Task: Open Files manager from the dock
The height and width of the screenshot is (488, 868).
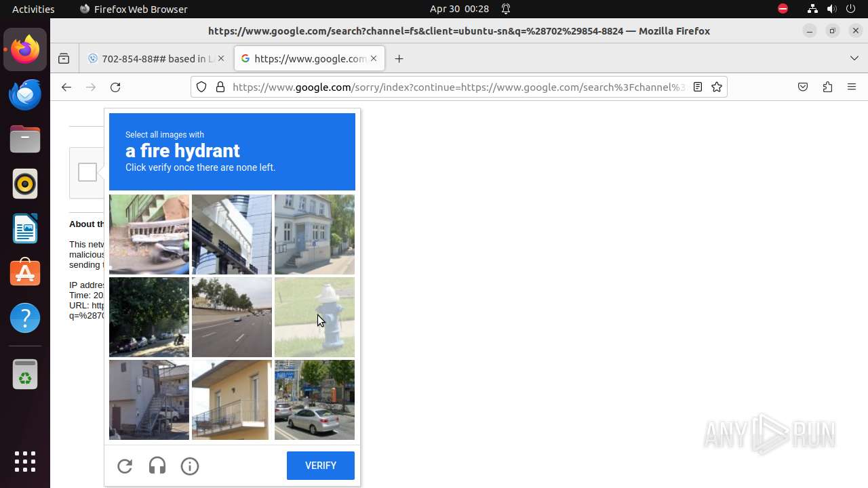Action: click(25, 139)
